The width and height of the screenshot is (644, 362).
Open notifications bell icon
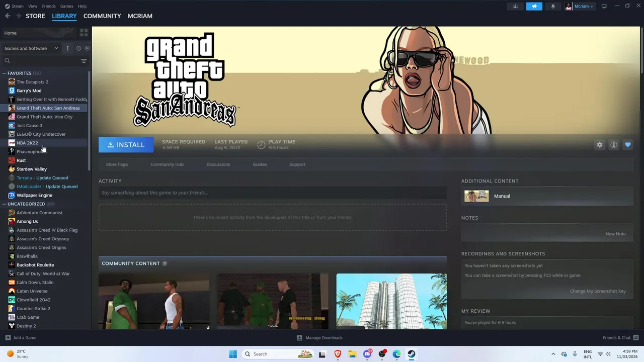553,6
